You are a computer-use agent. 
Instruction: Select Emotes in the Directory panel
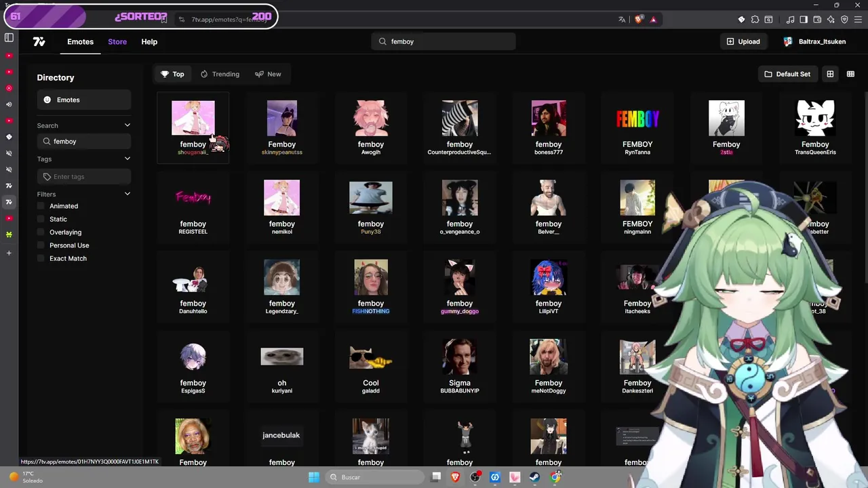(x=84, y=100)
